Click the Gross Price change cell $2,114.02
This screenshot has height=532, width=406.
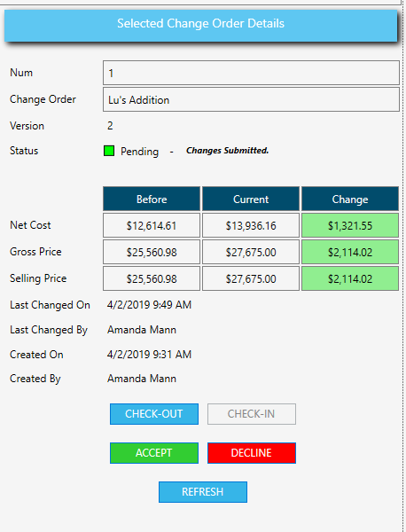click(x=350, y=252)
